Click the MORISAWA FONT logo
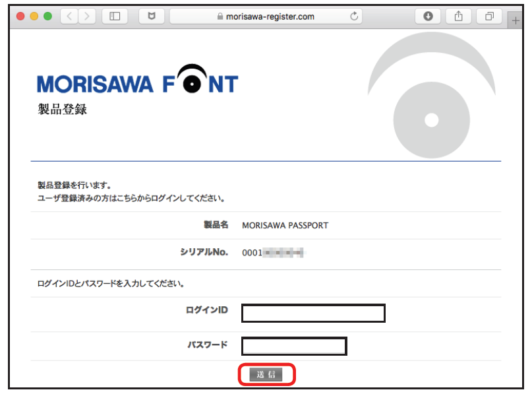 coord(137,79)
